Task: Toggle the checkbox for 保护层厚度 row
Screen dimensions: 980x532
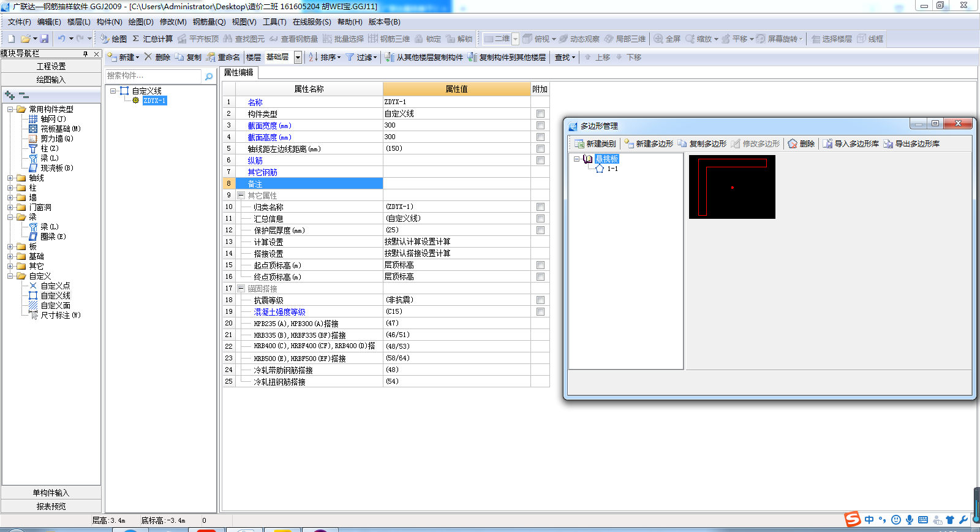Action: [540, 230]
